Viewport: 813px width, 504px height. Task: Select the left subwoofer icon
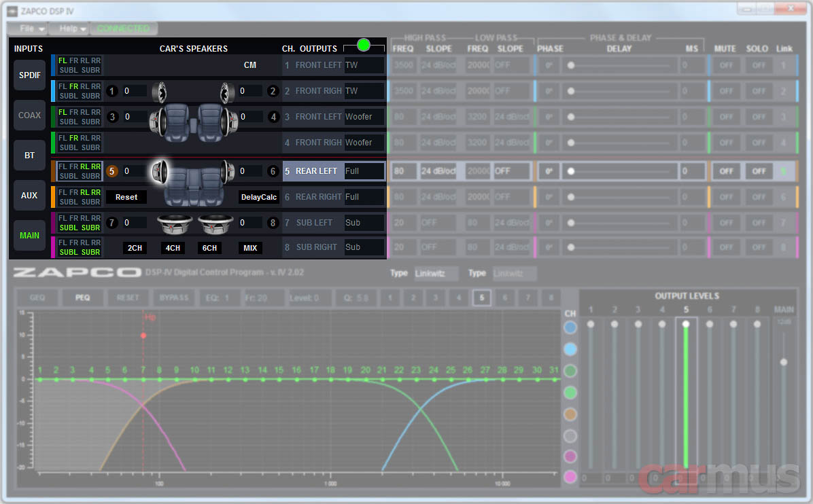(175, 223)
